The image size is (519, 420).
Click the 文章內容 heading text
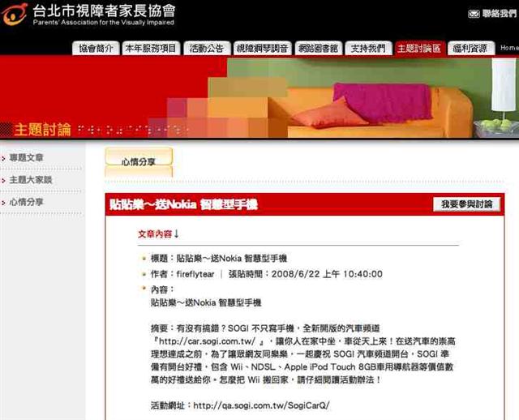point(155,234)
